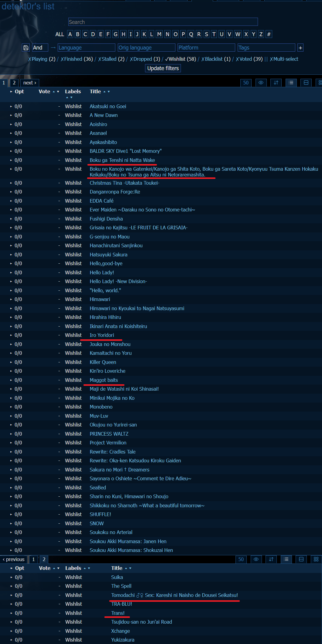Toggle the Dropped (3) label filter
This screenshot has height=644, width=322.
145,59
